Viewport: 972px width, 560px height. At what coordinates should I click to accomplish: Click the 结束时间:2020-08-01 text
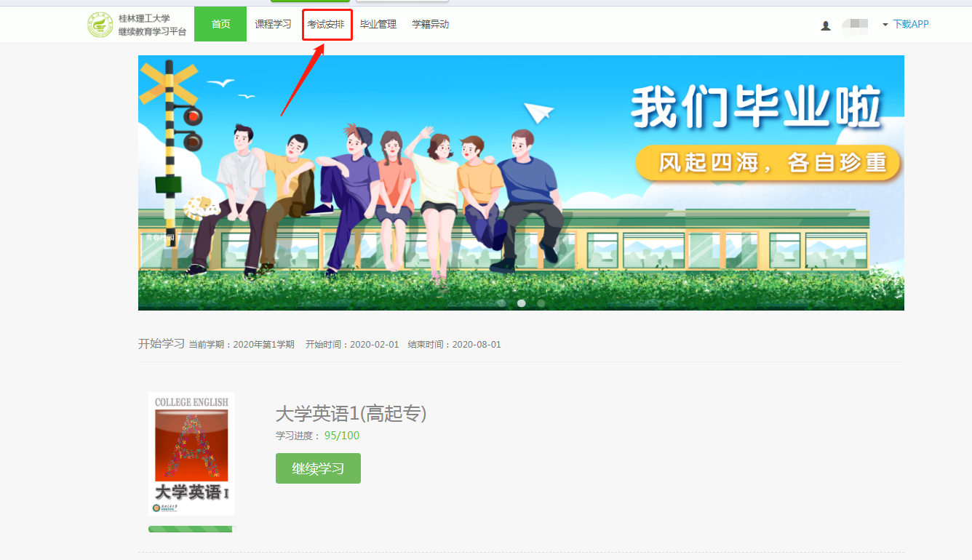click(x=455, y=345)
